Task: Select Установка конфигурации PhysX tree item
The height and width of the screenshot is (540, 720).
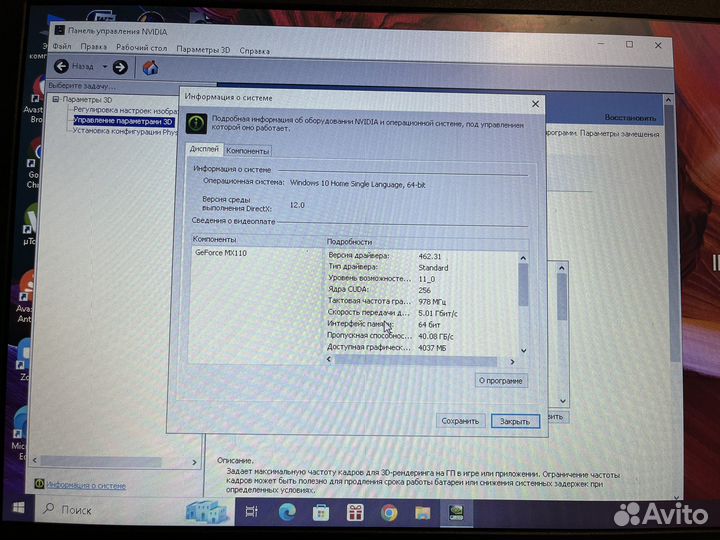Action: pyautogui.click(x=124, y=131)
